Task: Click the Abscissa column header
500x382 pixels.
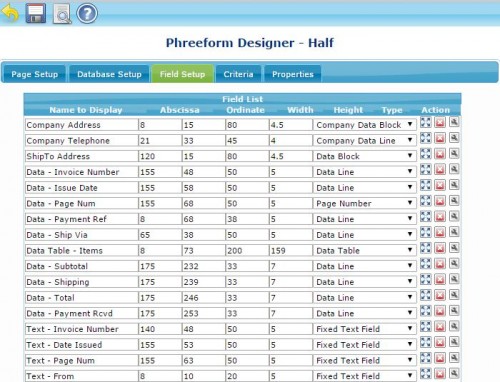Action: click(180, 110)
